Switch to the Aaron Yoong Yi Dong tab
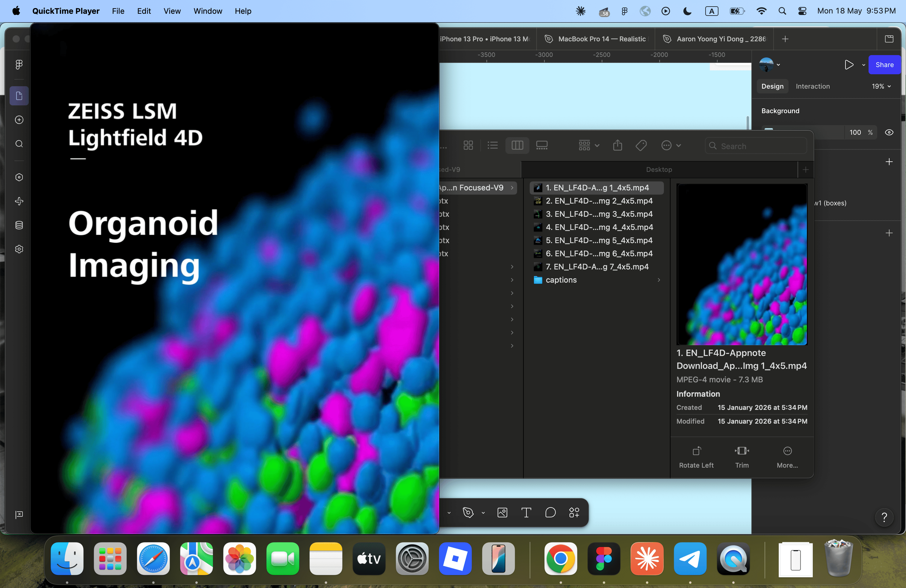906x588 pixels. (714, 39)
